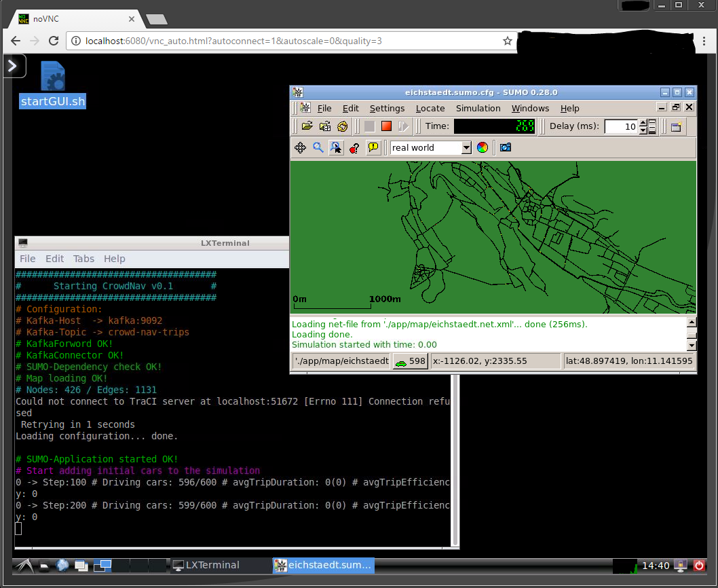
Task: Go back in the browser
Action: click(x=16, y=41)
